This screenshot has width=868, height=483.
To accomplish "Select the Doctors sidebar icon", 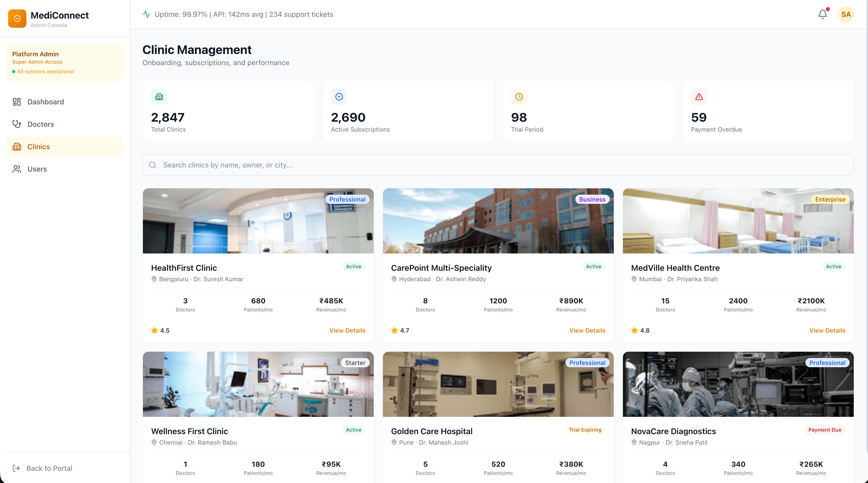I will (x=17, y=124).
